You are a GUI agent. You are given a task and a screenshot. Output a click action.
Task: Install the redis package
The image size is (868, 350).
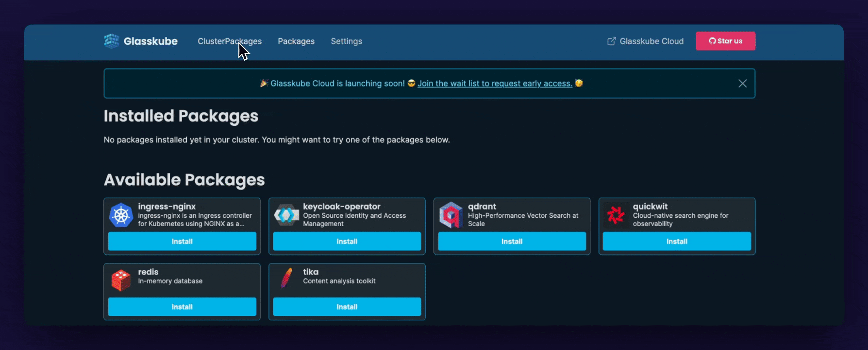pos(182,307)
